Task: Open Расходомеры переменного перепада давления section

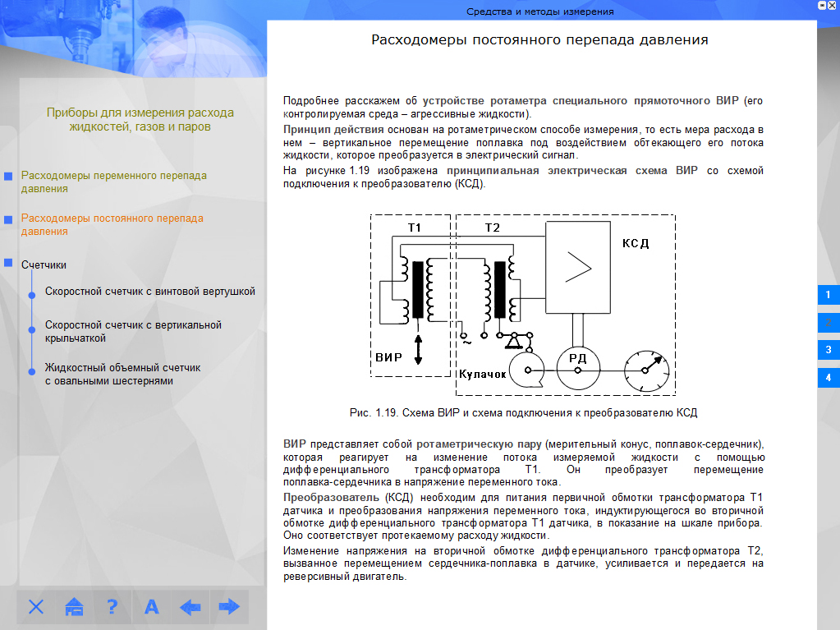Action: (x=113, y=182)
